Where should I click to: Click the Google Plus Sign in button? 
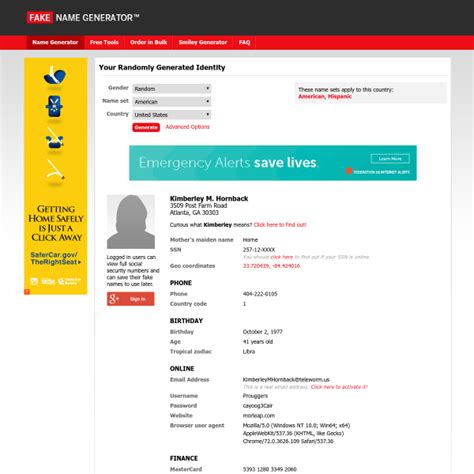[x=131, y=299]
